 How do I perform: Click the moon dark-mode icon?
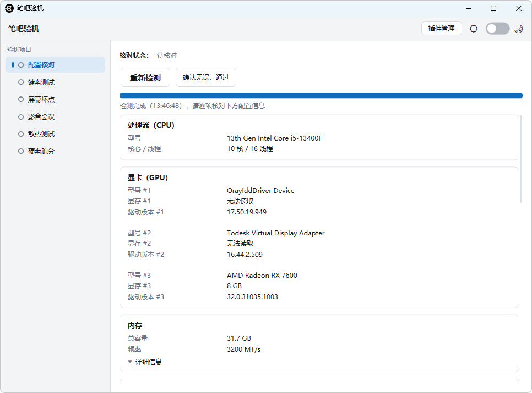pos(518,29)
